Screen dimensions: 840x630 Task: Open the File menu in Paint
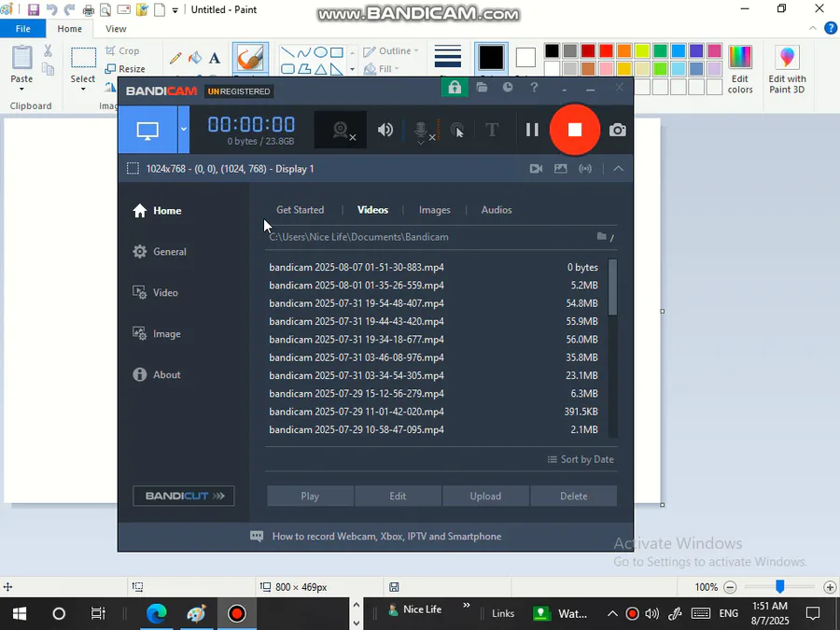(x=22, y=29)
